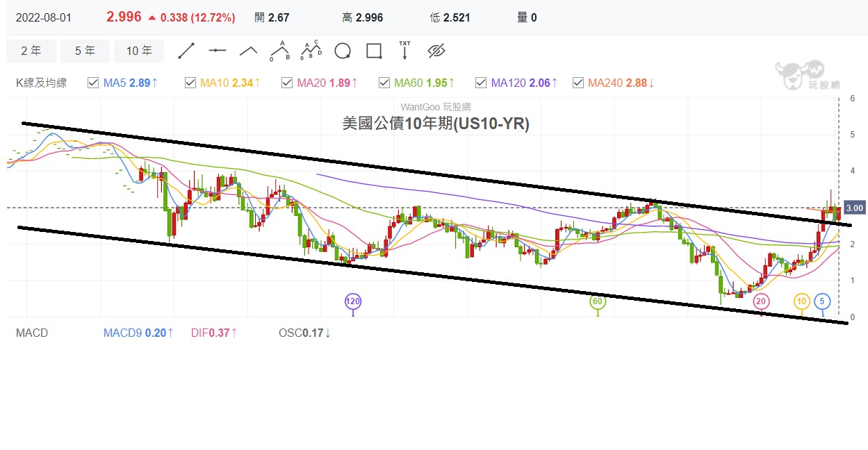Click the 2.996 closing price value
Image resolution: width=868 pixels, height=450 pixels.
(x=124, y=17)
